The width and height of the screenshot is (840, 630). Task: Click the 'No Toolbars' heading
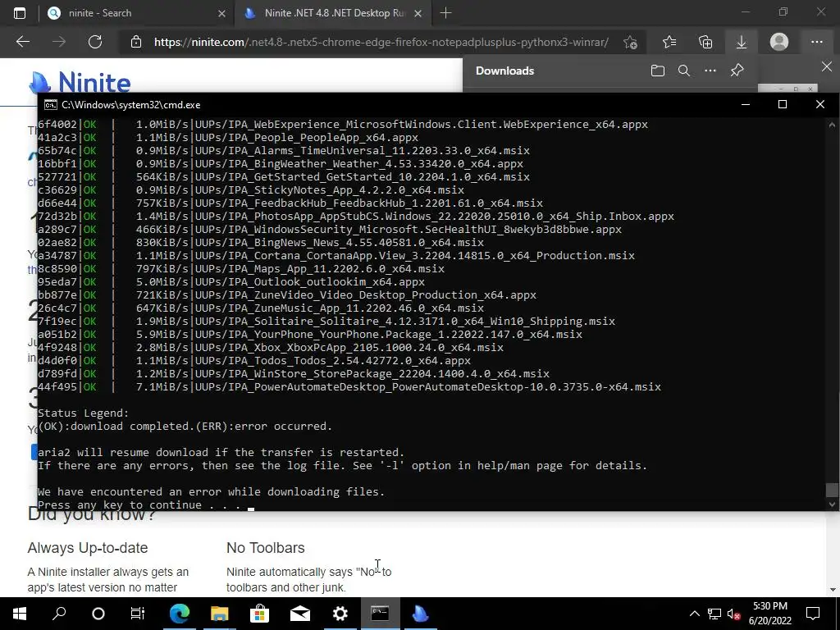point(265,547)
